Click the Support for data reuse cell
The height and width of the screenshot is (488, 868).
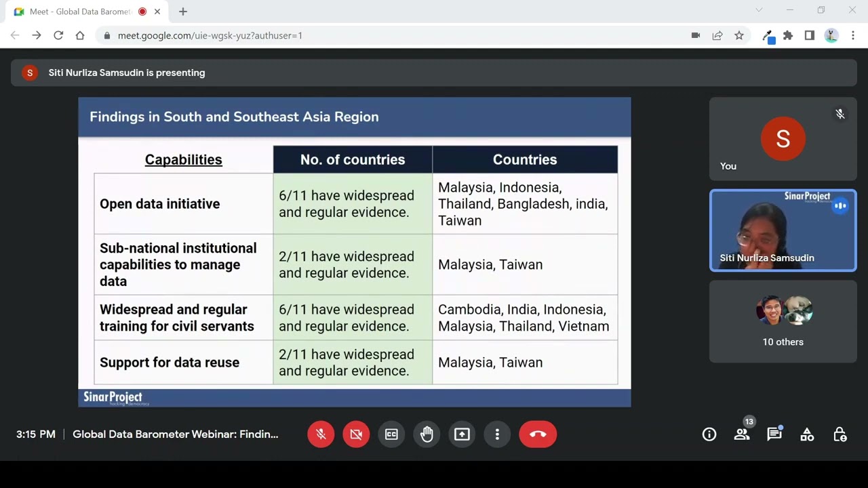184,363
